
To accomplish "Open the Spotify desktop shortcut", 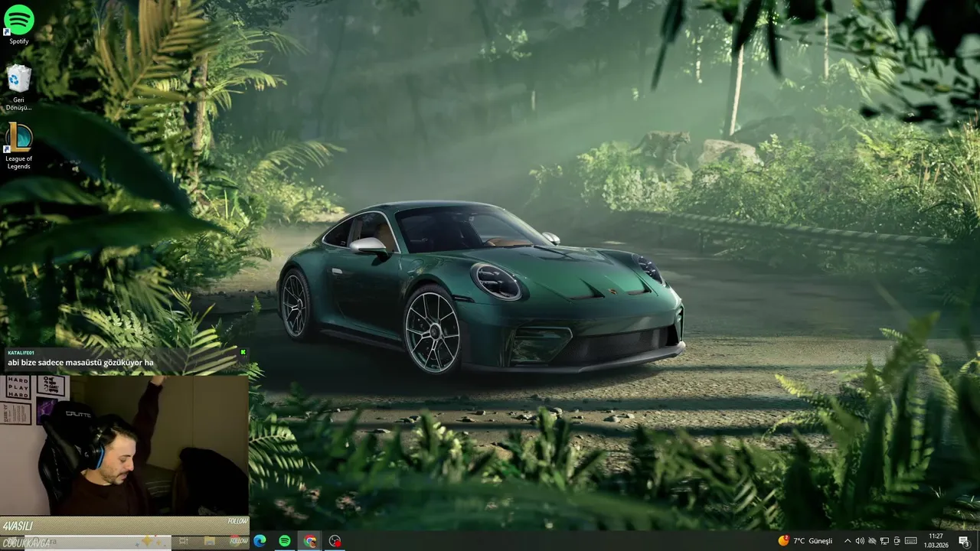I will pos(18,24).
